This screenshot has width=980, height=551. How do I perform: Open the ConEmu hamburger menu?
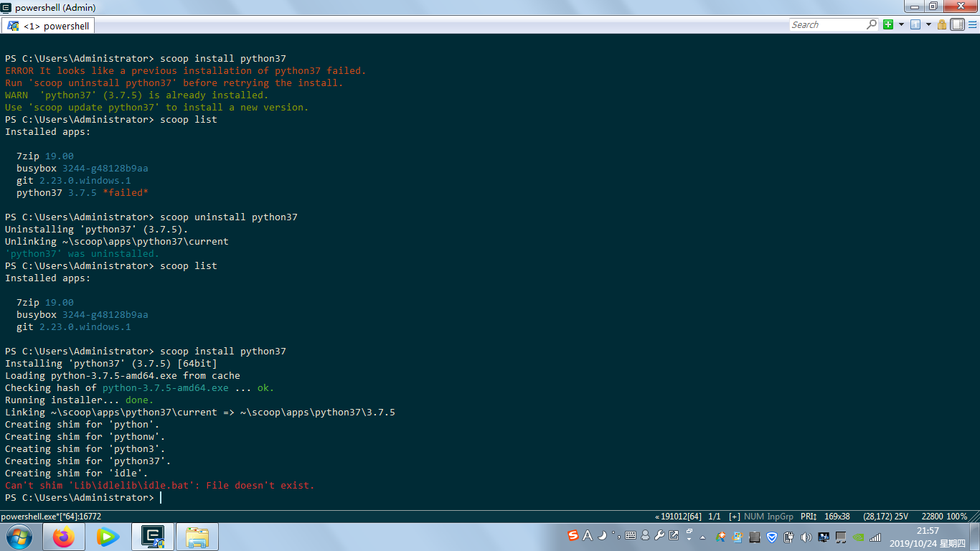click(974, 24)
